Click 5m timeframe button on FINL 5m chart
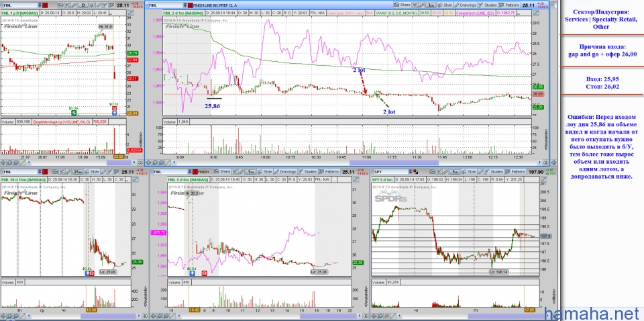This screenshot has width=644, height=321. (x=250, y=172)
